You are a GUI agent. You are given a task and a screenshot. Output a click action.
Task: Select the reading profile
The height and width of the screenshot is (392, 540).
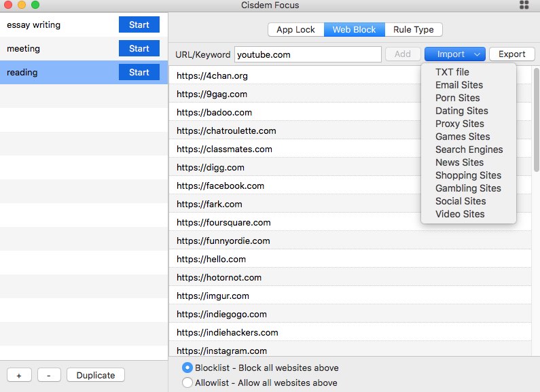pos(84,72)
